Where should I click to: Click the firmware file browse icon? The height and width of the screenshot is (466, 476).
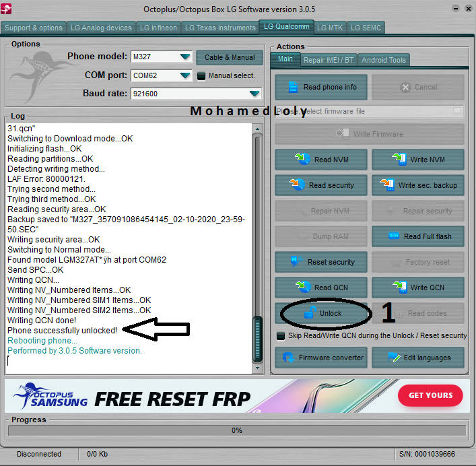[x=457, y=110]
